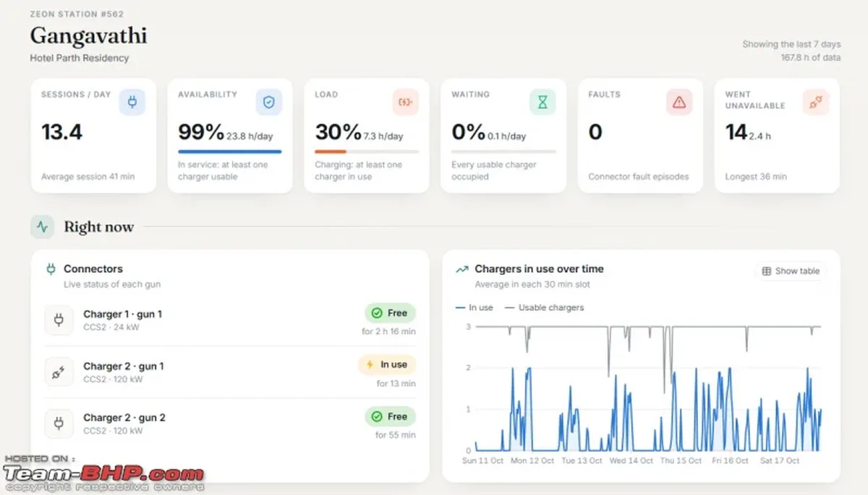
Task: Click the 167.8 h of data text
Action: pos(811,57)
